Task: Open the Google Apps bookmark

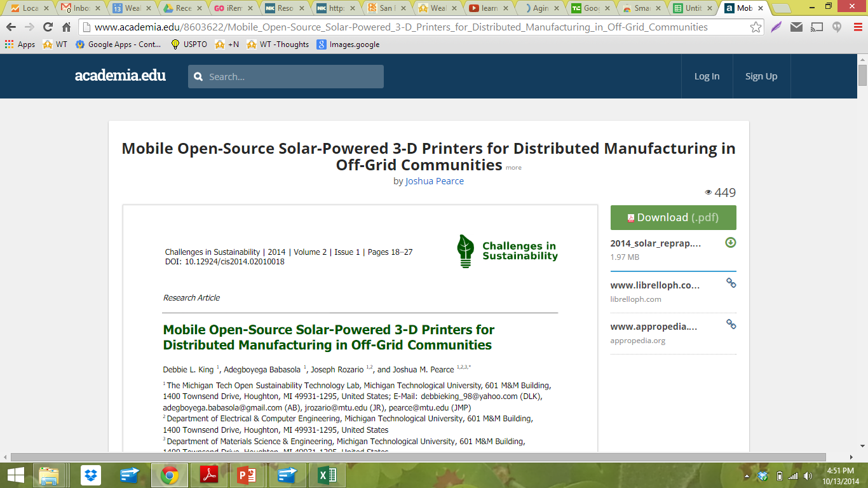Action: point(118,44)
